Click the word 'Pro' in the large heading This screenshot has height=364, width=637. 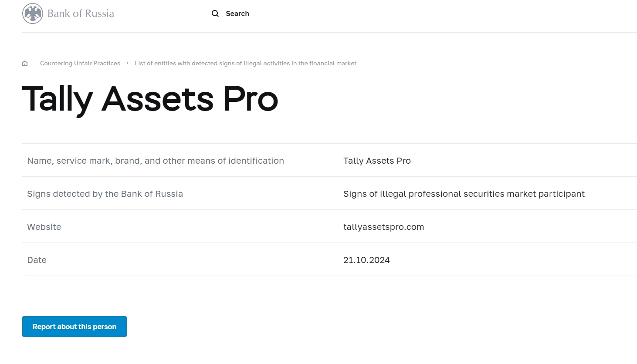click(x=251, y=99)
